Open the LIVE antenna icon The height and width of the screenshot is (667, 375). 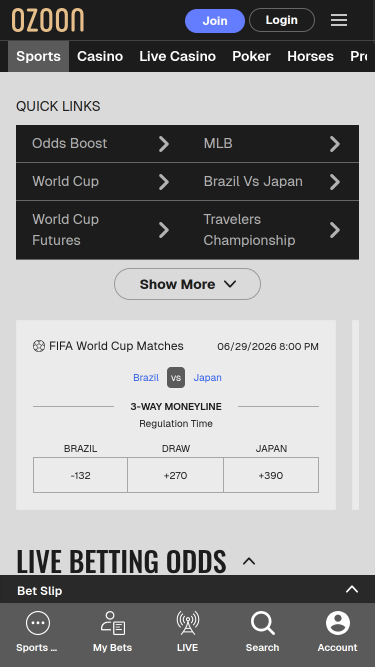(188, 623)
